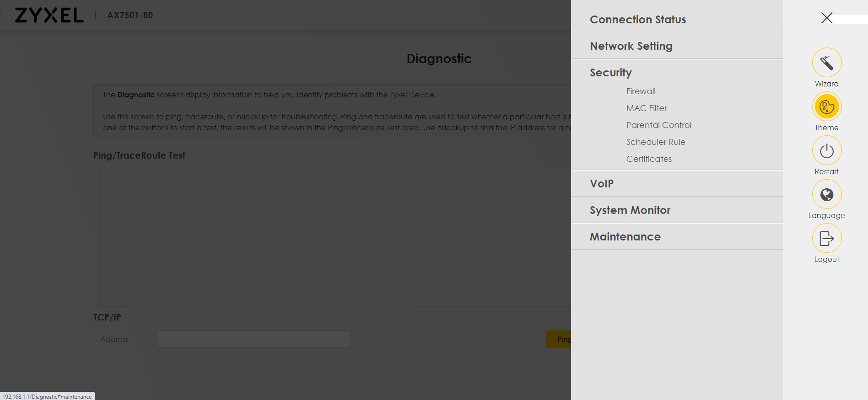Click the TCP/IP Address input field
868x400 pixels.
point(254,339)
